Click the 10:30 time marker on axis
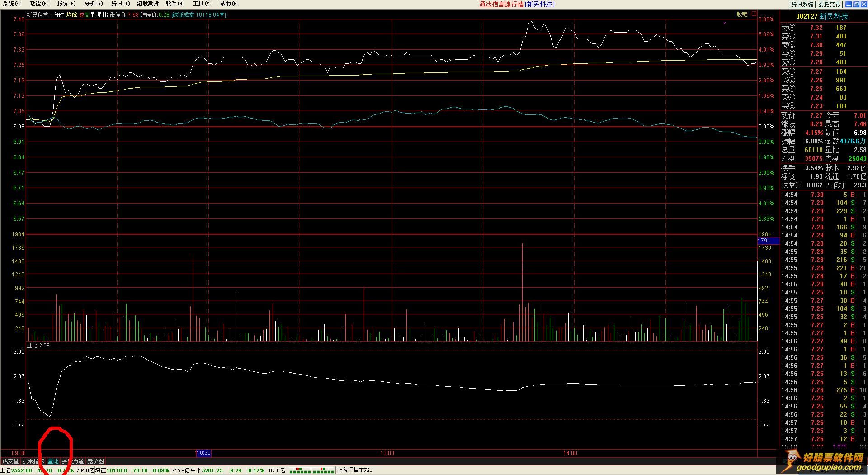 (x=203, y=453)
